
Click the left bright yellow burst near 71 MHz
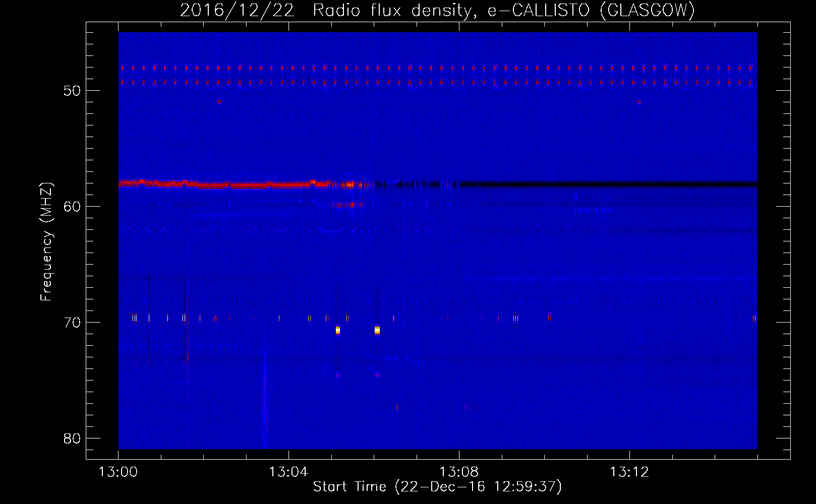coord(337,330)
